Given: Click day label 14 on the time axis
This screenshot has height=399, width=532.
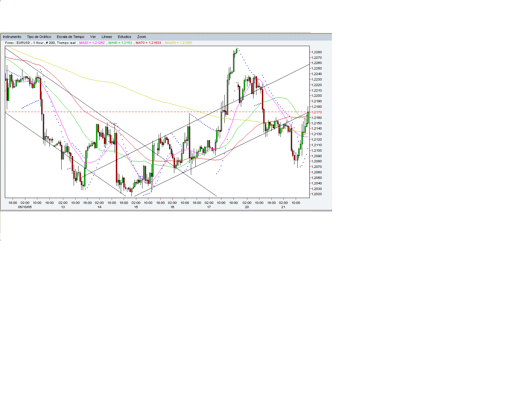Looking at the screenshot, I should (99, 207).
